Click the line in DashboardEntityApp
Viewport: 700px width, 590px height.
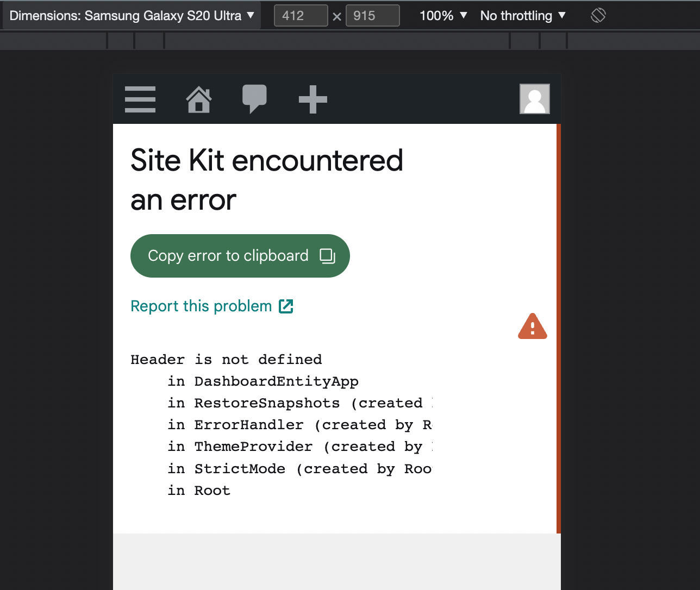tap(263, 381)
